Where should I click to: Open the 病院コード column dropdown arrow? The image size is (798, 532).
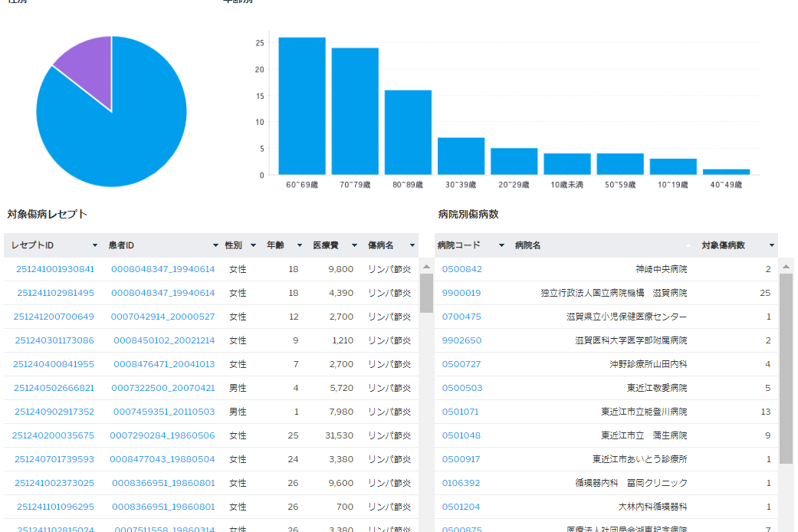(501, 245)
